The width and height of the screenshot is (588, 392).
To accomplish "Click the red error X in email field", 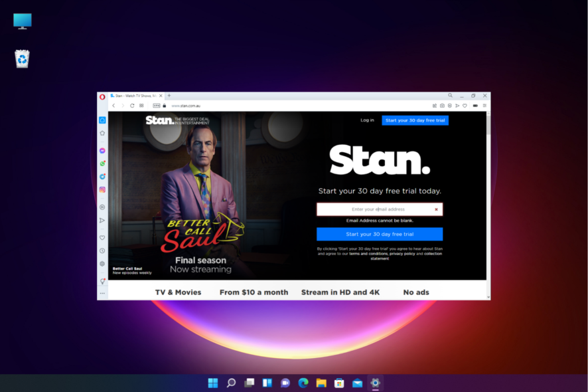I will pos(436,209).
